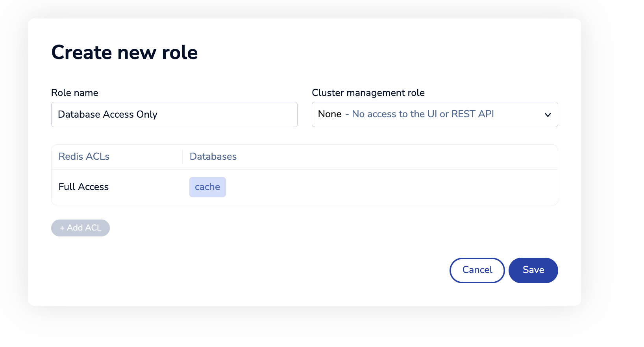Select the Full Access ACL cell
This screenshot has height=347, width=644.
click(x=83, y=187)
